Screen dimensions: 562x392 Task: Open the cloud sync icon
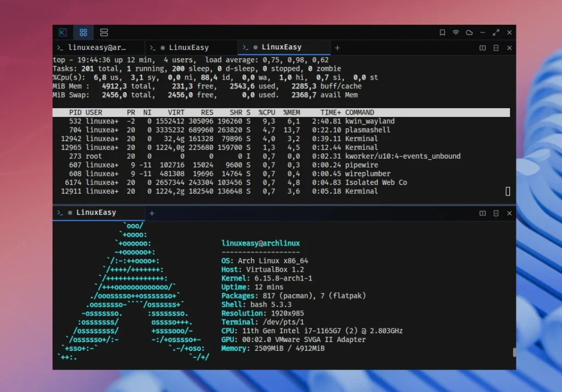coord(469,32)
